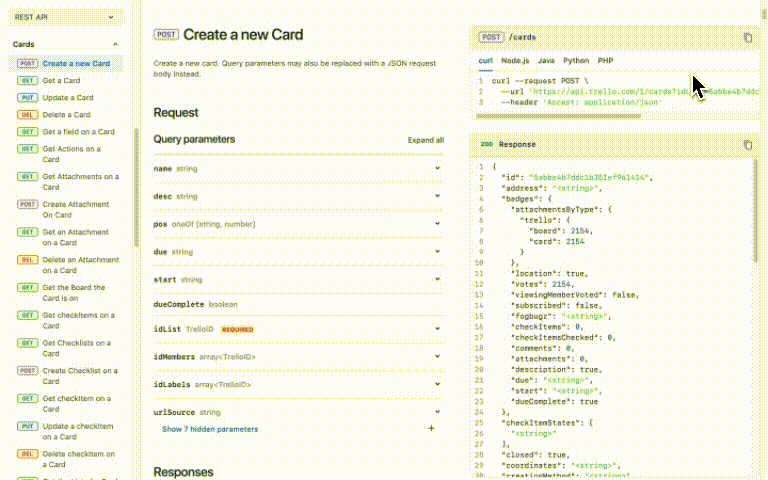Expand the idList TrelloID required parameter

(437, 329)
